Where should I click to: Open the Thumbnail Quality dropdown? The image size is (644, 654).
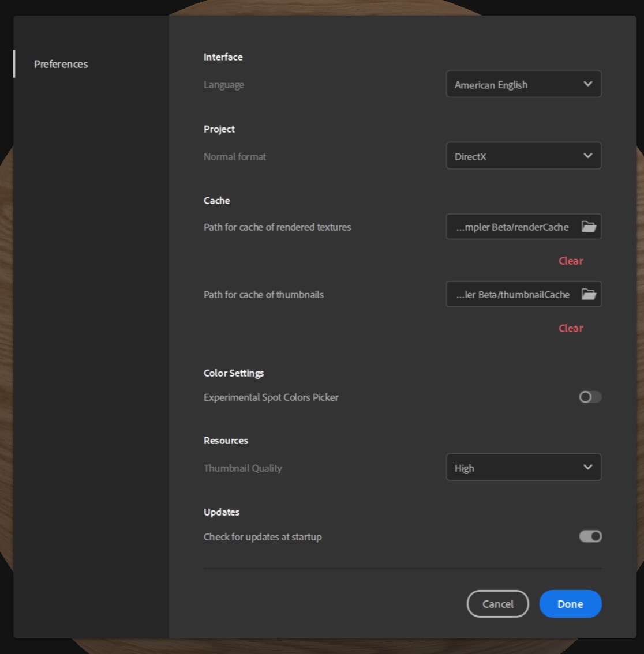pyautogui.click(x=523, y=467)
